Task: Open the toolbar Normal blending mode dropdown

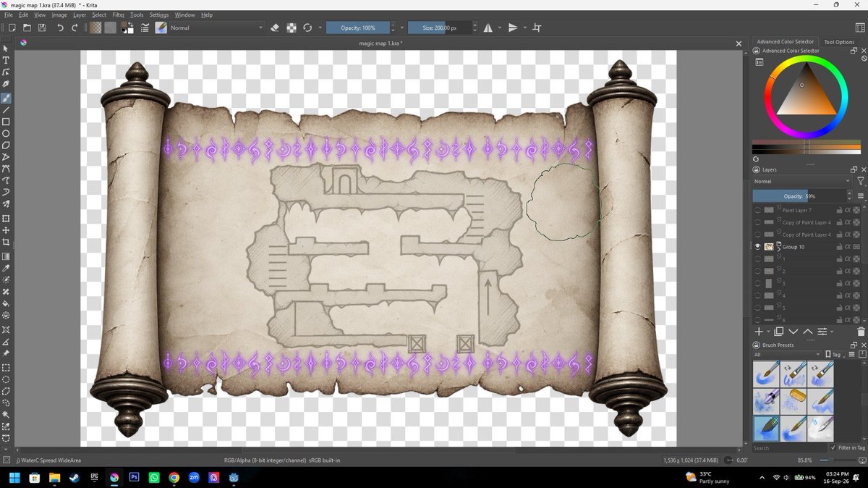Action: tap(217, 28)
